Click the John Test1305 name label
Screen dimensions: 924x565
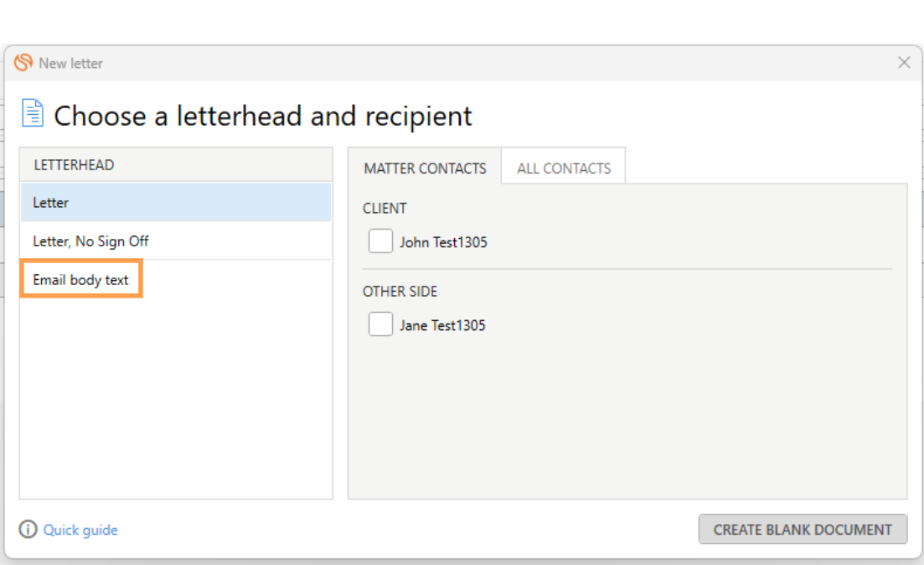tap(443, 242)
